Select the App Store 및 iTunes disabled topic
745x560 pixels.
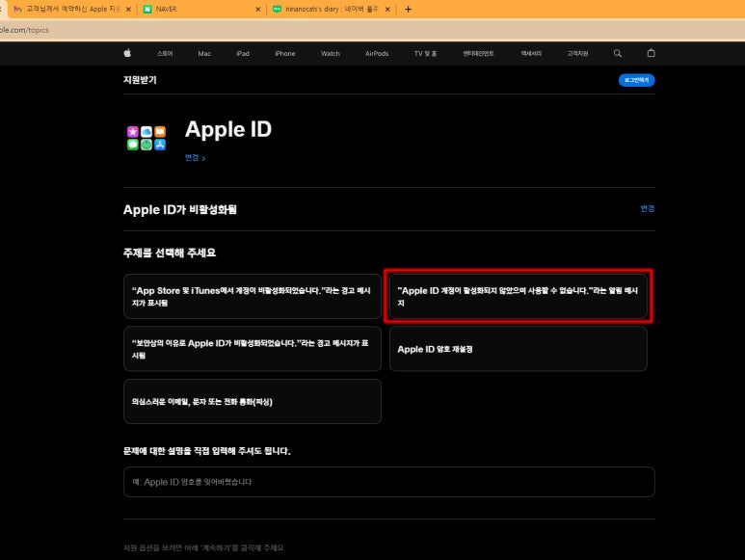pos(253,297)
